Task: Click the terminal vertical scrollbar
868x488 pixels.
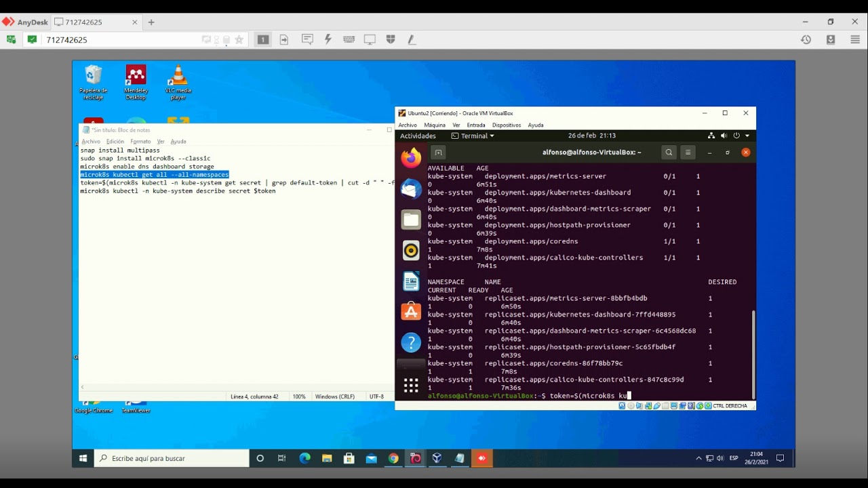Action: [x=753, y=354]
